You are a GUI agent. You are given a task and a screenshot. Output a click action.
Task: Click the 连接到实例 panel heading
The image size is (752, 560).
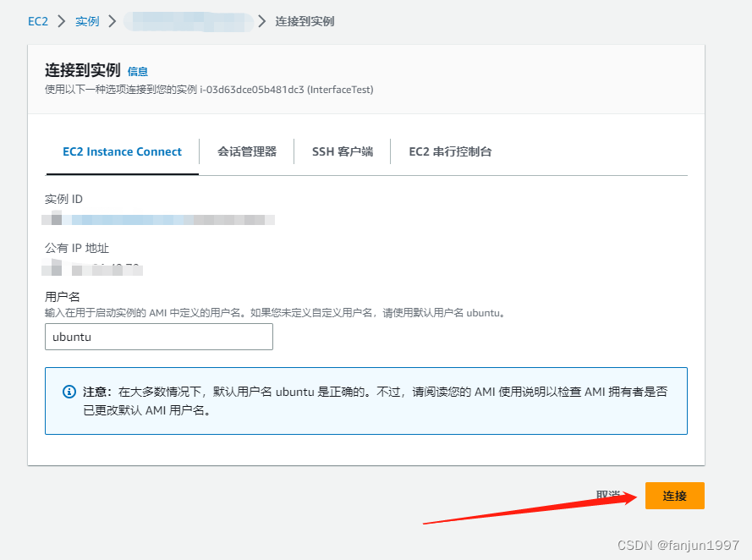click(83, 70)
